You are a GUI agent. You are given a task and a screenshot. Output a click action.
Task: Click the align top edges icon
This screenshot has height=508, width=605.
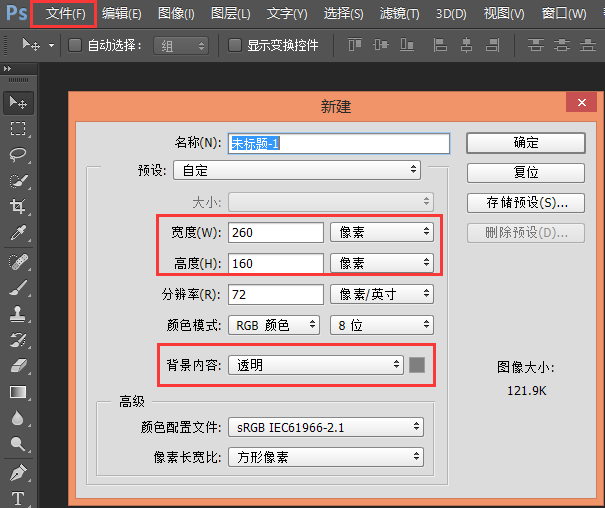(355, 45)
